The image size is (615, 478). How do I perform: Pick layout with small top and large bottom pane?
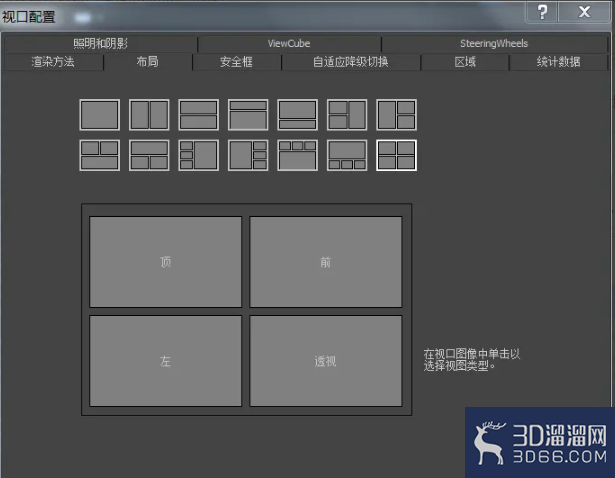click(248, 115)
